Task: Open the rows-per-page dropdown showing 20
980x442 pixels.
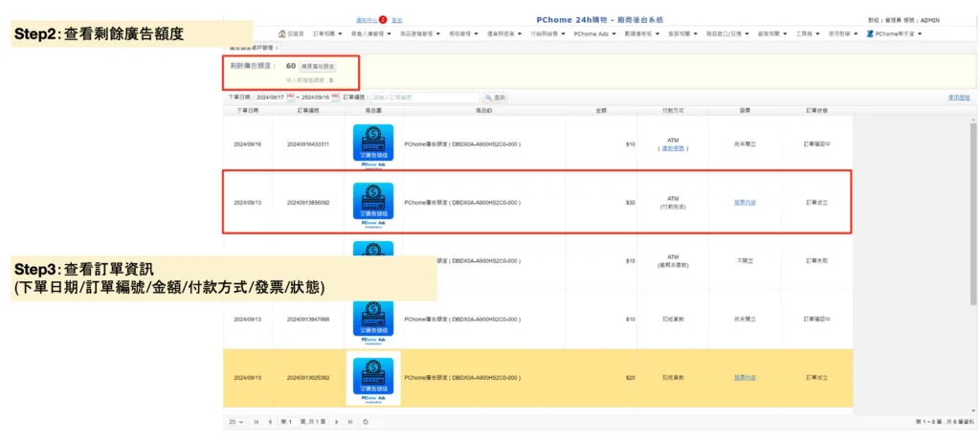Action: click(235, 422)
